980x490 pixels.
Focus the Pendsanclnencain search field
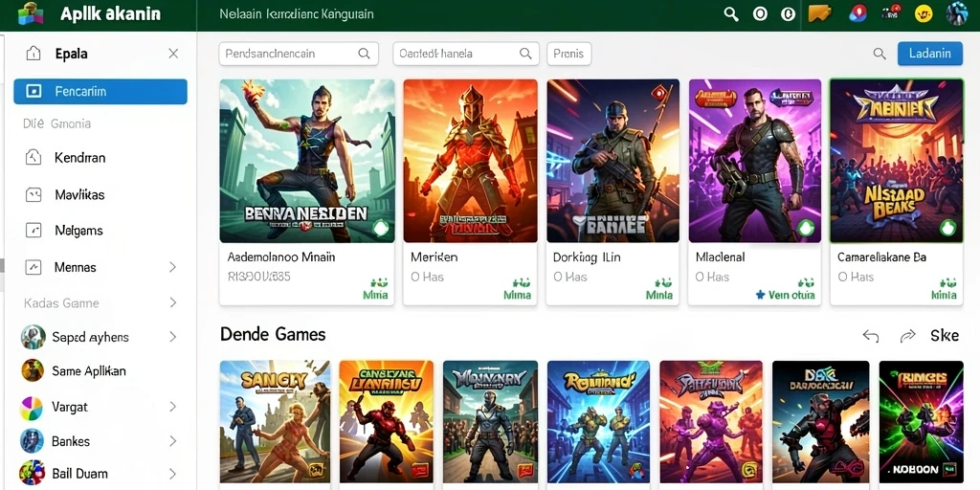299,54
